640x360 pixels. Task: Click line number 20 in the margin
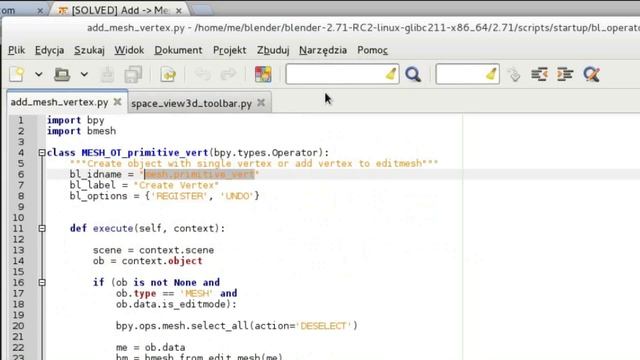(18, 326)
